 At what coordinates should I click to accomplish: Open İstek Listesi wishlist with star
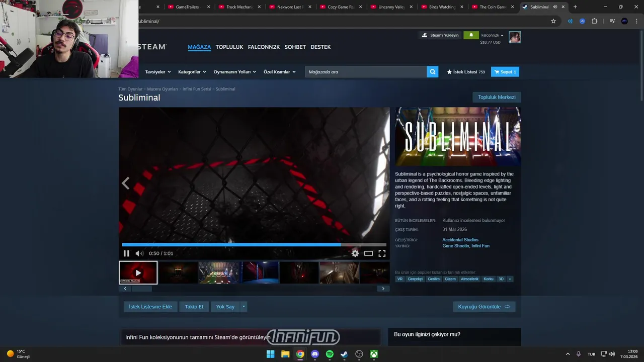[x=466, y=72]
